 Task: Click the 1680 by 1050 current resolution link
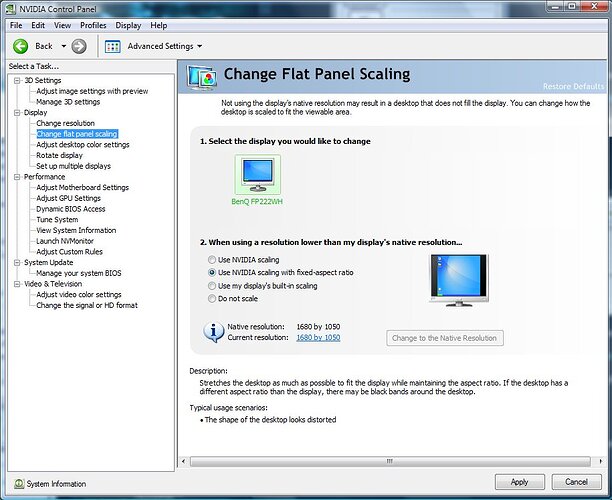318,338
